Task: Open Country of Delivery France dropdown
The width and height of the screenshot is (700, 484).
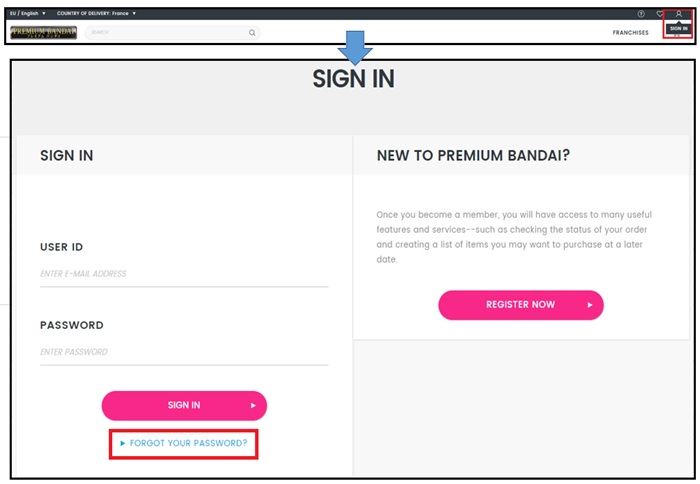Action: coord(96,13)
